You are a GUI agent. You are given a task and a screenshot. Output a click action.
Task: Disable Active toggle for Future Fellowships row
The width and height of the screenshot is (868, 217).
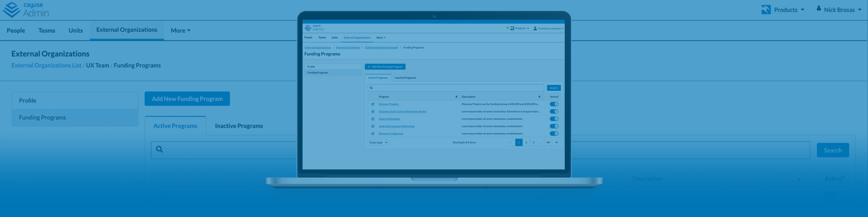pyautogui.click(x=554, y=119)
